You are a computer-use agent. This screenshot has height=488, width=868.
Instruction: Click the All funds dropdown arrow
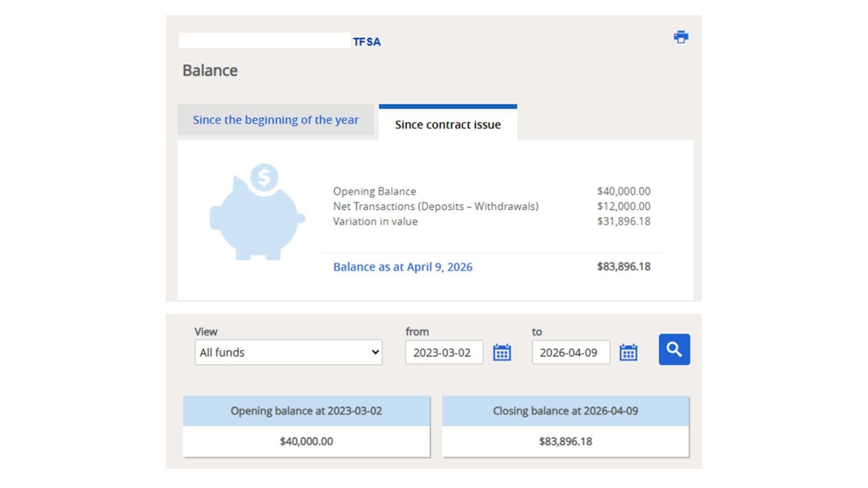click(x=375, y=352)
